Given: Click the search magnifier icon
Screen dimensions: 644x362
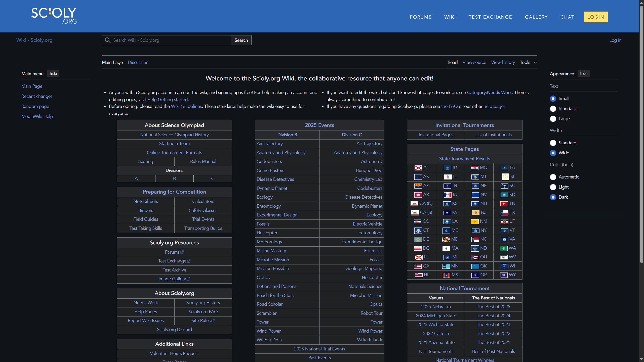Looking at the screenshot, I should (x=108, y=40).
